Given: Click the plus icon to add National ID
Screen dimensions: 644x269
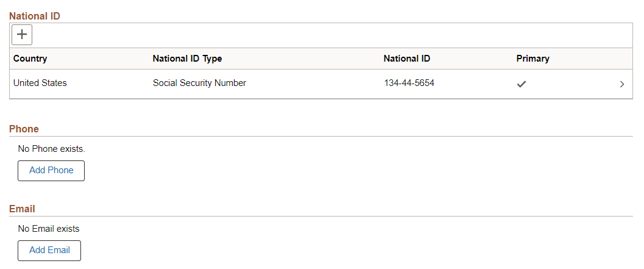Looking at the screenshot, I should [22, 35].
